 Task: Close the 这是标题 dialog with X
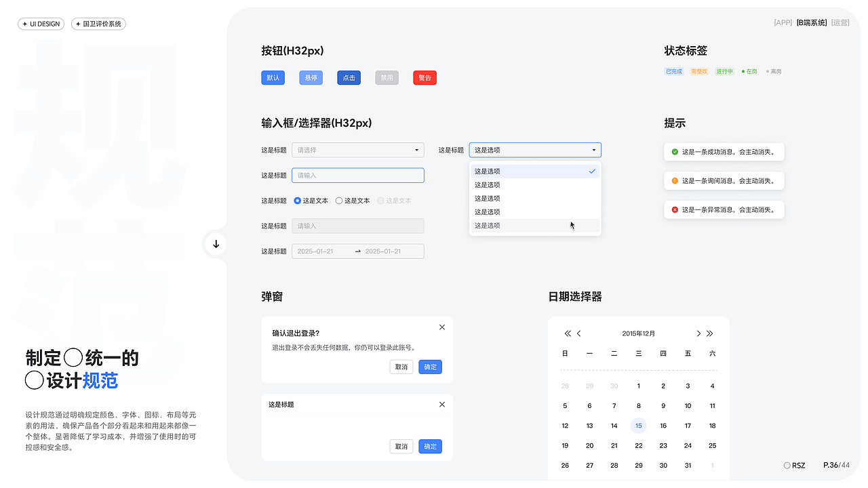point(442,404)
